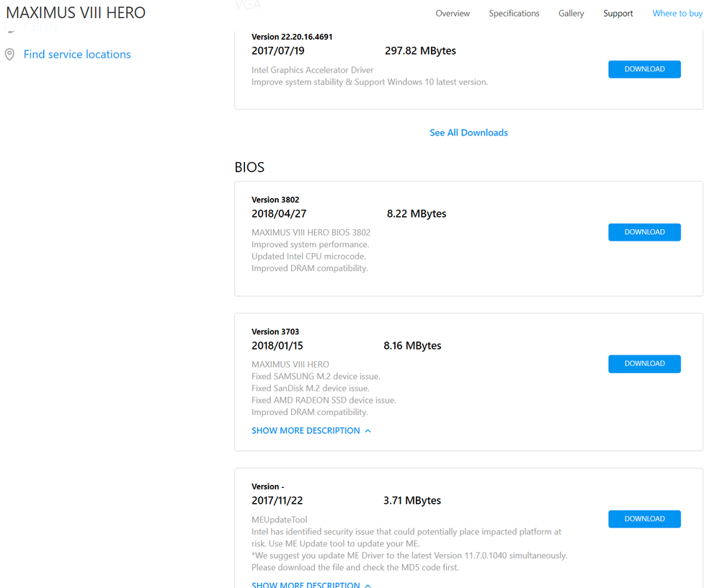Viewport: 720px width, 588px height.
Task: Click the date 2017/07/19
Action: coord(277,51)
